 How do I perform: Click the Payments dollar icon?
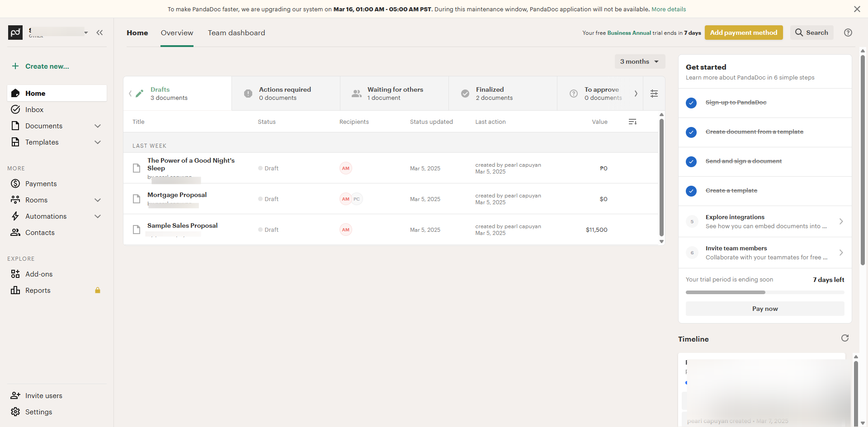[x=15, y=183]
